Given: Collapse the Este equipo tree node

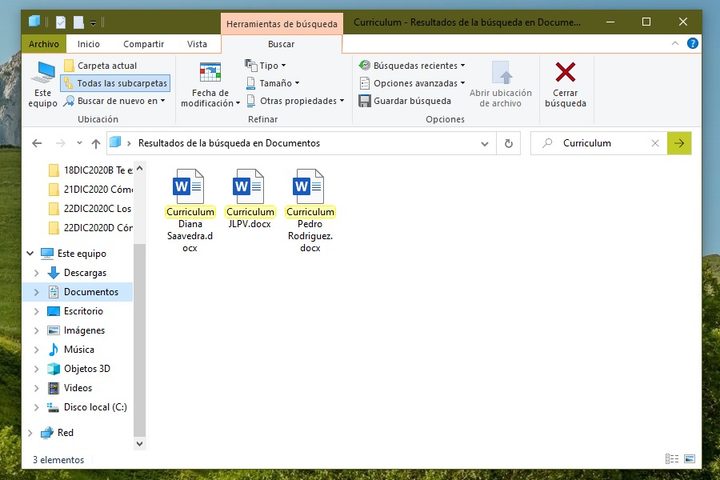Looking at the screenshot, I should click(30, 253).
